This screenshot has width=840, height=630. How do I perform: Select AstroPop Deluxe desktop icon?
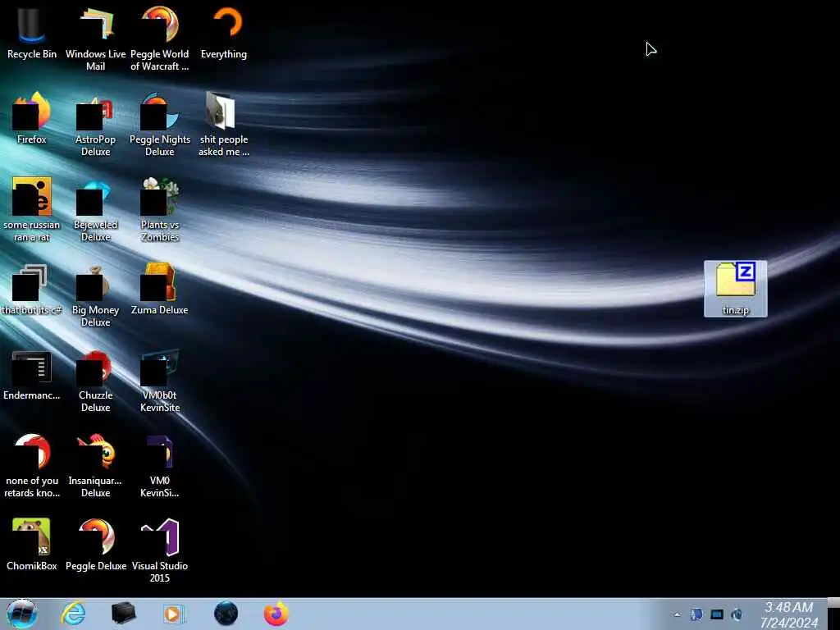click(x=95, y=125)
